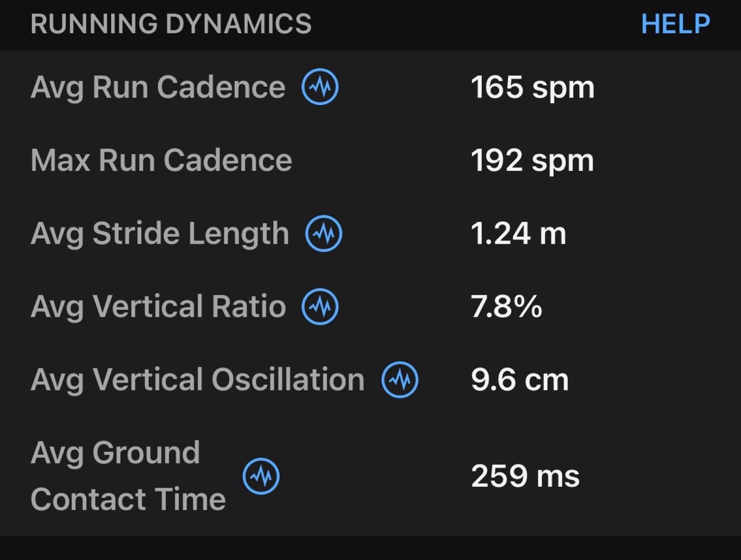Tap the Avg Stride Length label
Screen dimensions: 741x560
click(x=160, y=233)
